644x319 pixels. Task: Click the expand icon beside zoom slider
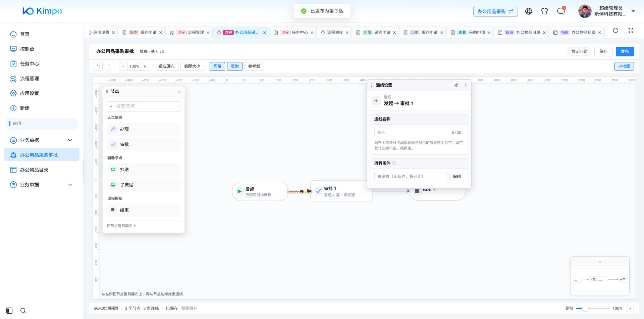[x=630, y=309]
